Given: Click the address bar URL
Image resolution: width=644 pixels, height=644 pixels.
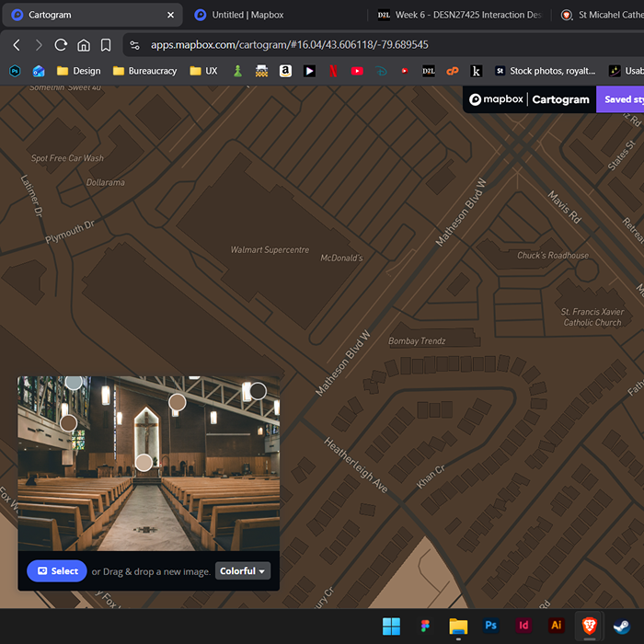Looking at the screenshot, I should click(x=289, y=45).
